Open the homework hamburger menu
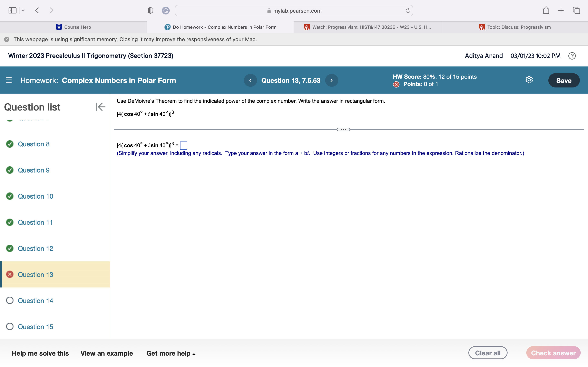 [x=9, y=80]
